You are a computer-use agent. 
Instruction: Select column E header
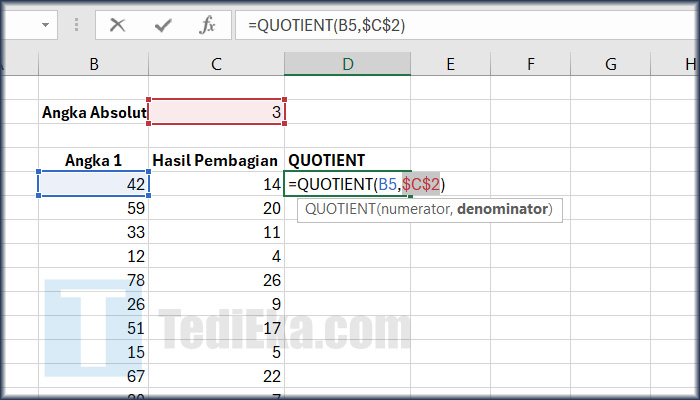450,64
